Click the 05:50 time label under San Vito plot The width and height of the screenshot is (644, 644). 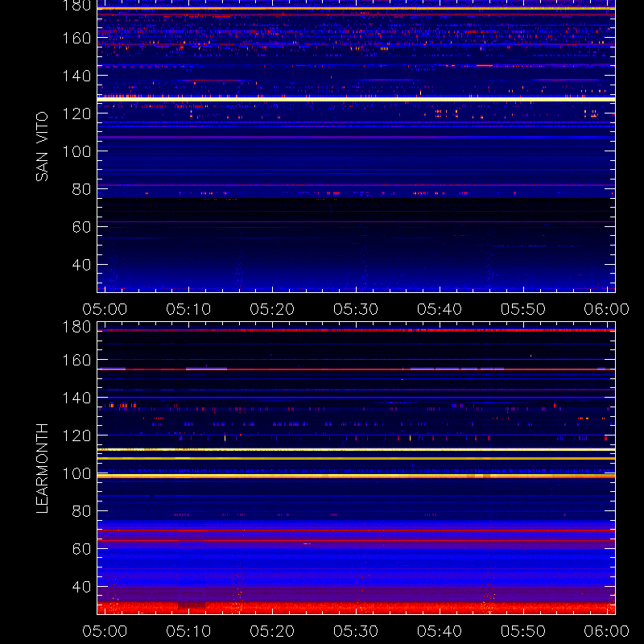coord(523,309)
